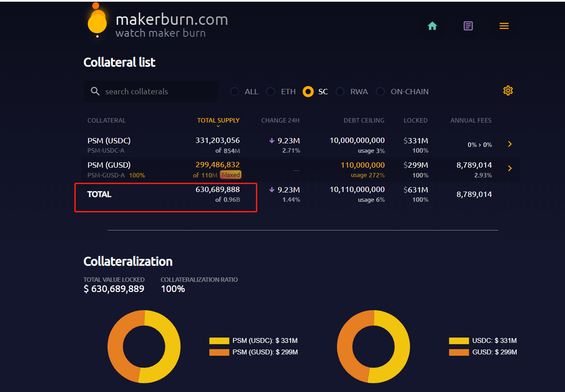Click the Maxed badge on GUSD
This screenshot has width=565, height=392.
tap(231, 175)
